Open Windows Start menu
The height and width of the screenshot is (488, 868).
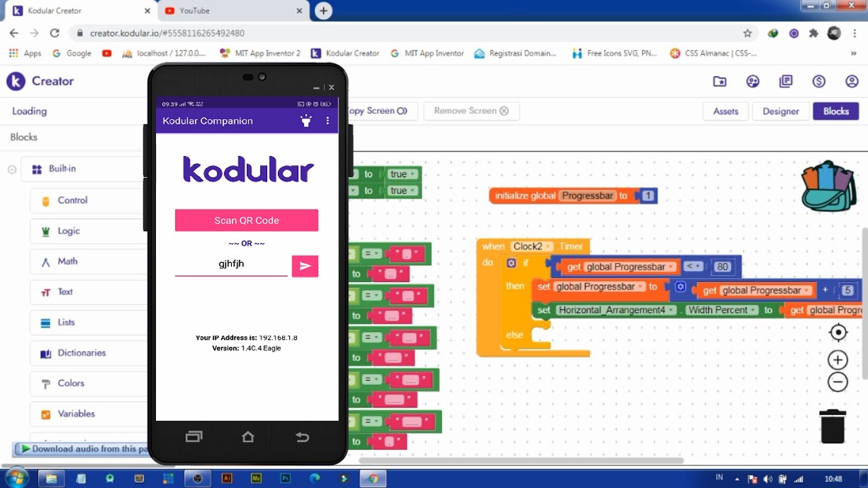(x=16, y=477)
